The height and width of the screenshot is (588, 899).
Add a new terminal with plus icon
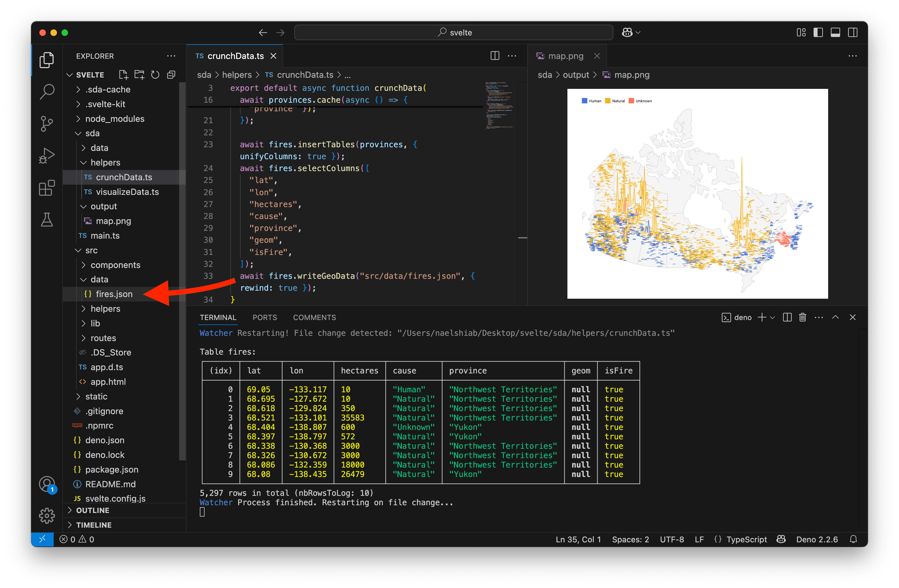762,318
